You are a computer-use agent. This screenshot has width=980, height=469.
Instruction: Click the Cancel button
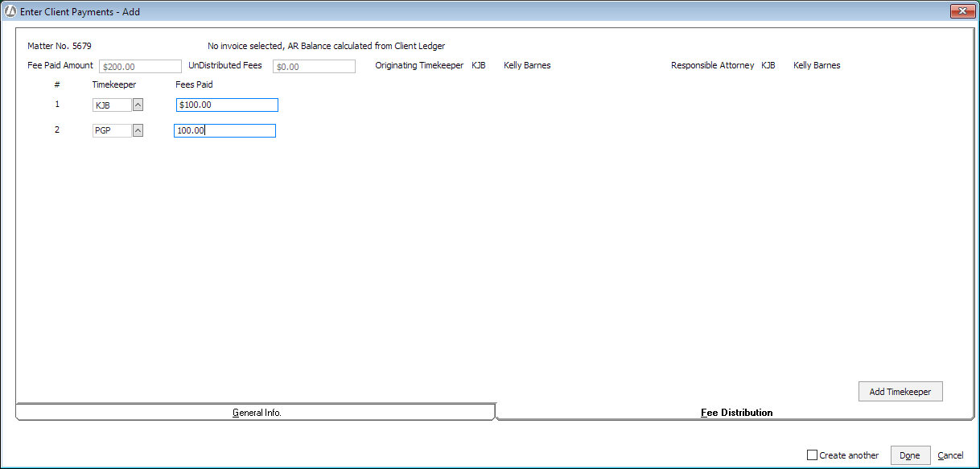(x=950, y=455)
